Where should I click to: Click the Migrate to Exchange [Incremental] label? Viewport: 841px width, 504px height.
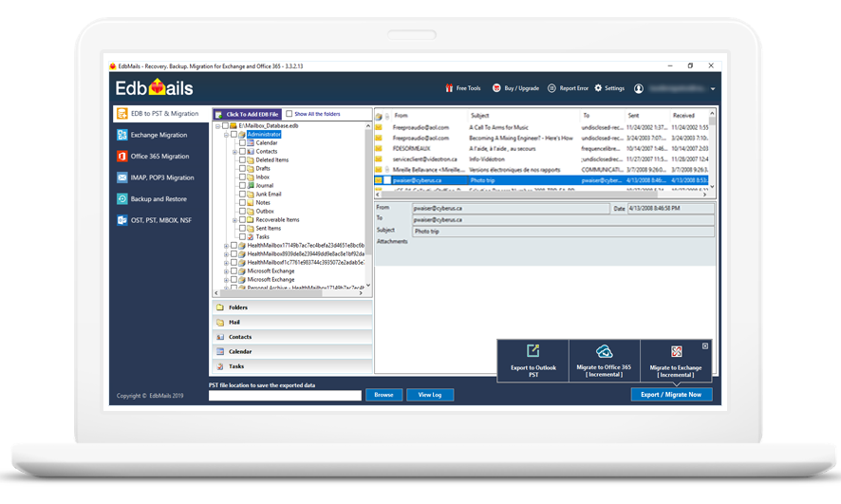676,371
